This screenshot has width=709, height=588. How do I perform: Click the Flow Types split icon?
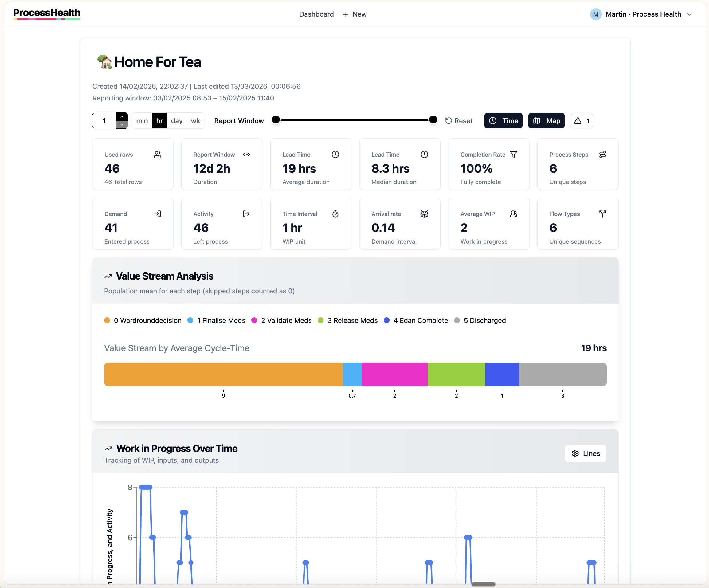[602, 214]
